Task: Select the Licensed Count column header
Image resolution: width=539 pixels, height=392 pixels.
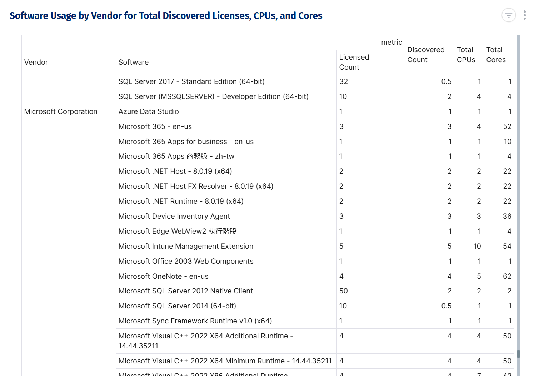Action: (354, 62)
